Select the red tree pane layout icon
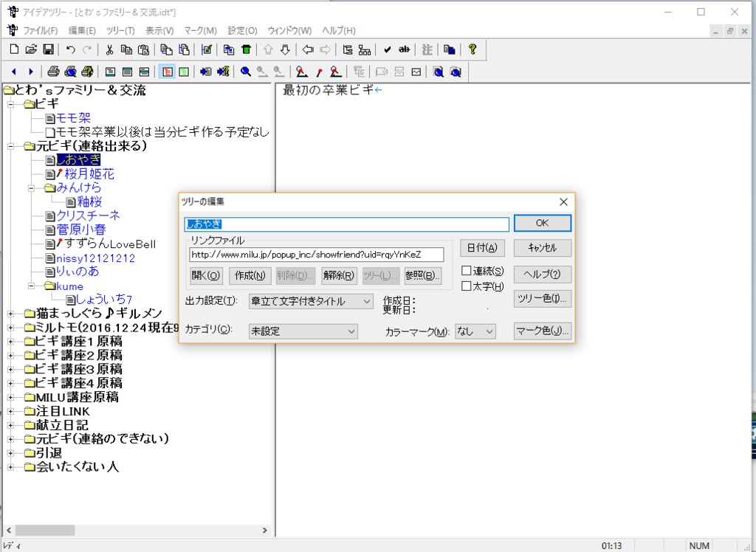 (168, 72)
